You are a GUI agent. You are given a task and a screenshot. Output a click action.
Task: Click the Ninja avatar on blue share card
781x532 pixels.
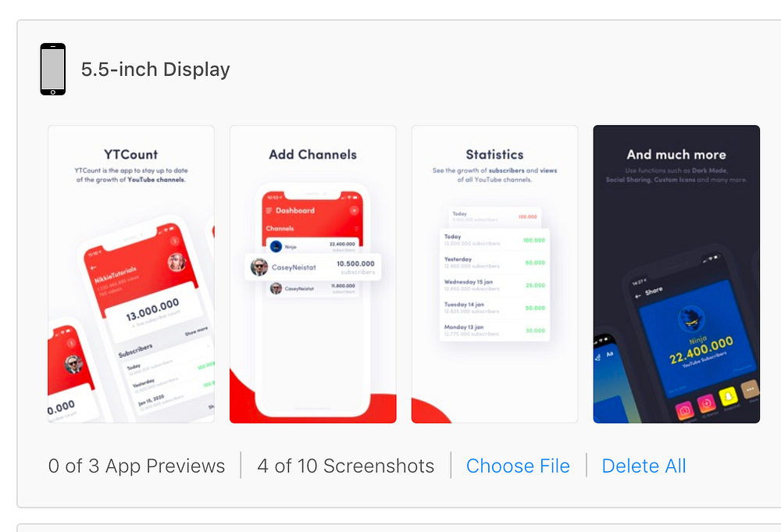point(691,320)
